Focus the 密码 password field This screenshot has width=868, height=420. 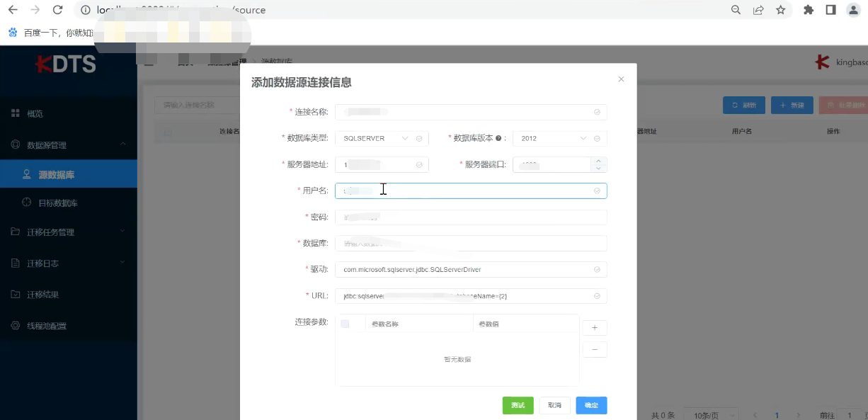pos(471,217)
